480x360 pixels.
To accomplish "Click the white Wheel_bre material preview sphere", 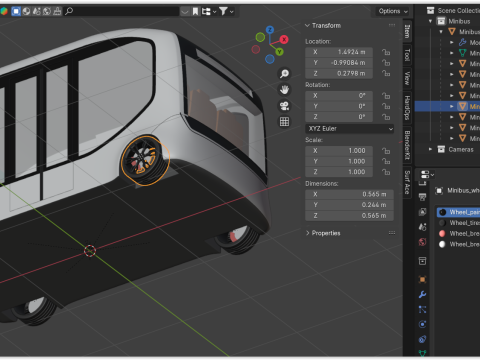I will pyautogui.click(x=442, y=244).
